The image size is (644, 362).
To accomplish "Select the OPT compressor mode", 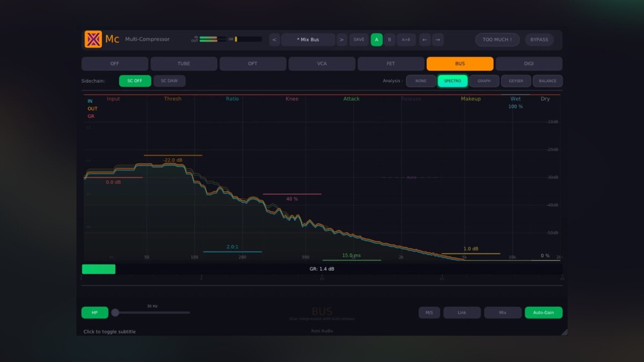I will click(x=253, y=64).
